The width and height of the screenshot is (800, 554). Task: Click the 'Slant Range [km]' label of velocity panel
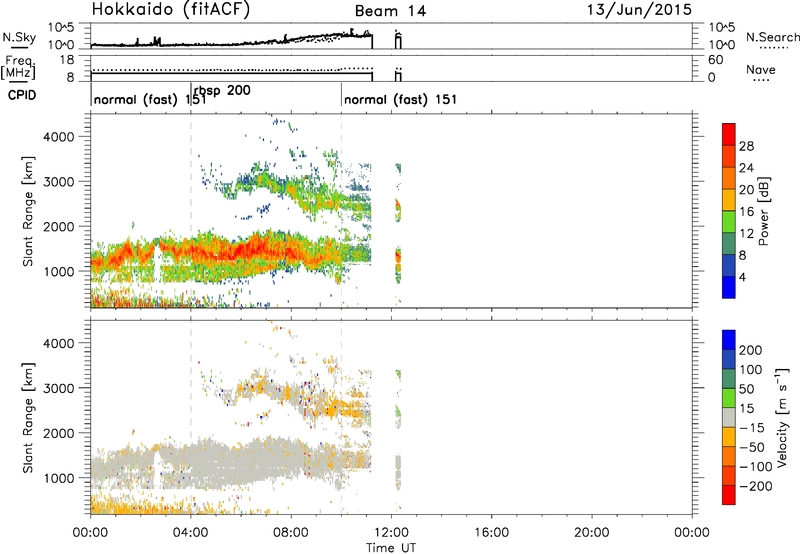pyautogui.click(x=28, y=417)
